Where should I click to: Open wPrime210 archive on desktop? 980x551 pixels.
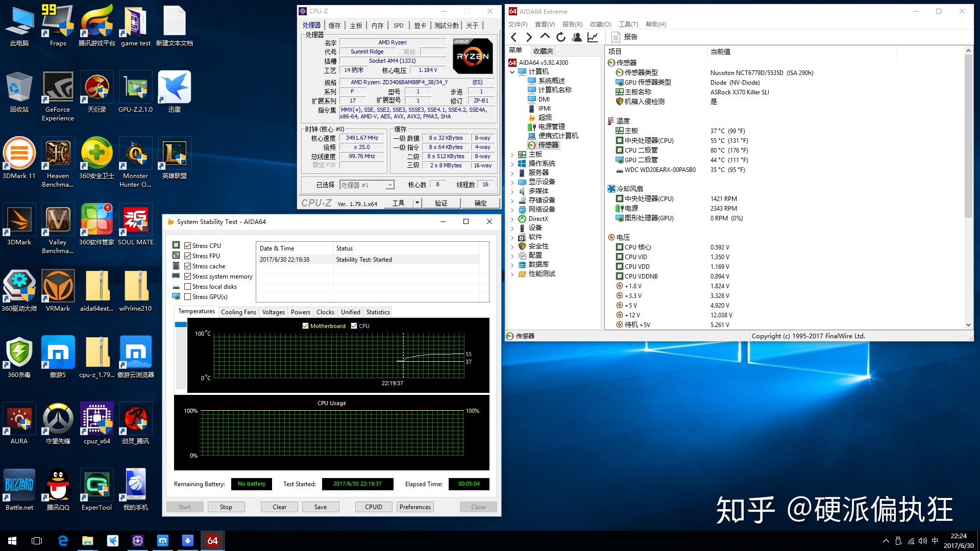pos(135,291)
